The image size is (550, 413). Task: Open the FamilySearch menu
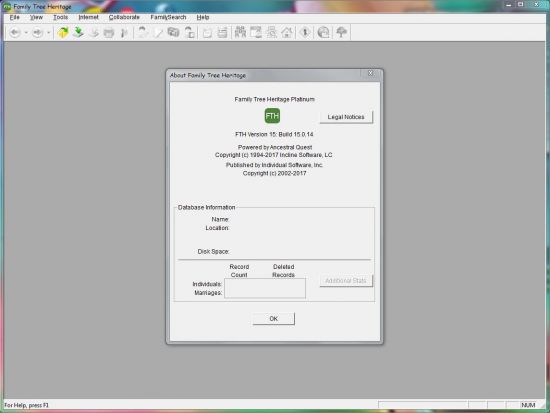click(x=168, y=17)
